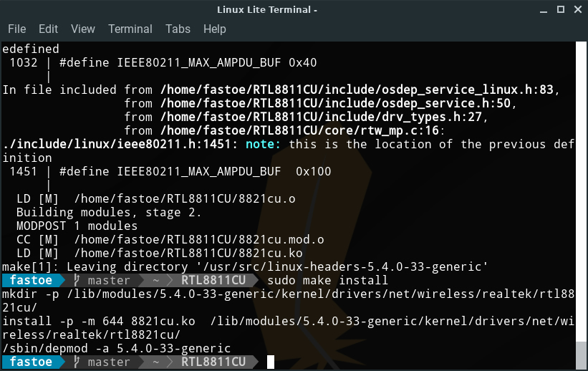
Task: Click the git branch icon in bottom prompt
Action: [77, 362]
